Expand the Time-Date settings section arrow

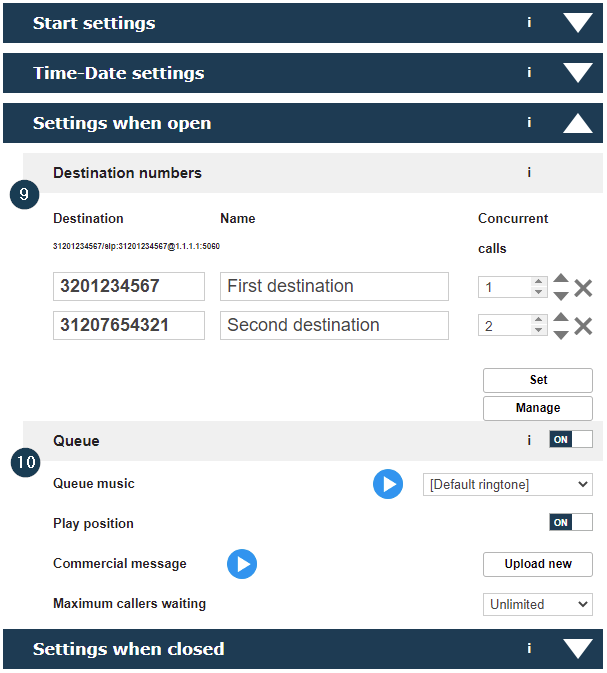[577, 73]
